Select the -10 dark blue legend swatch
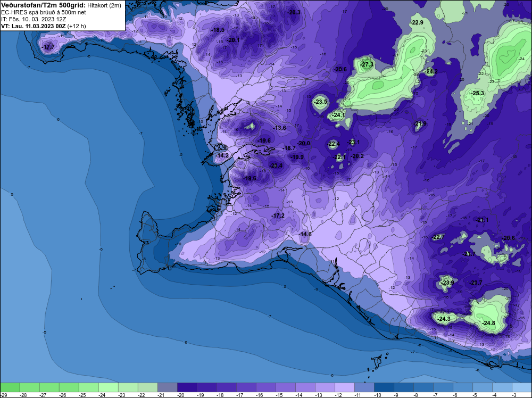This screenshot has width=532, height=398. pyautogui.click(x=384, y=387)
